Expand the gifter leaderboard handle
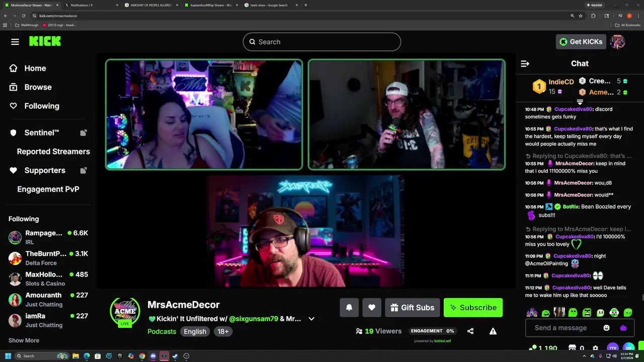644x362 pixels. [580, 102]
